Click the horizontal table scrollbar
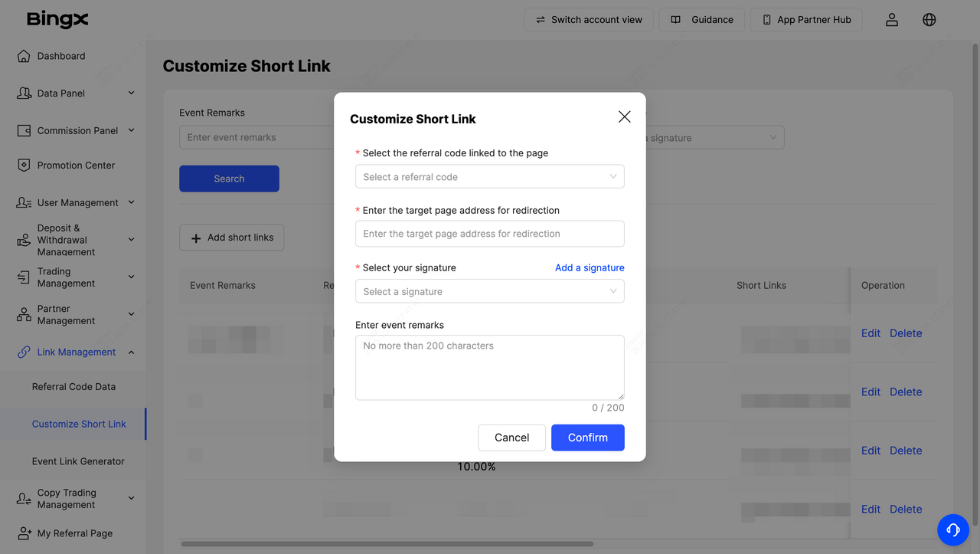The image size is (980, 554). (387, 545)
